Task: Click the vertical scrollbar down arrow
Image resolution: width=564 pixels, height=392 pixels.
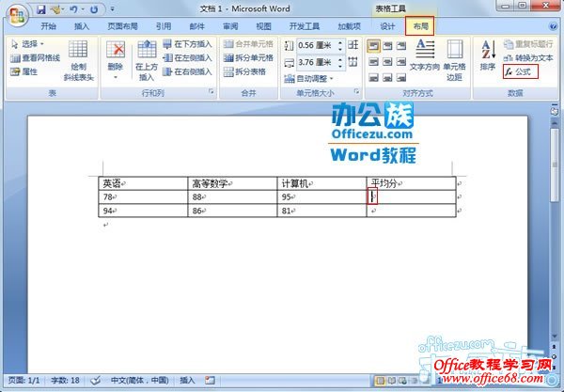Action: click(x=555, y=337)
